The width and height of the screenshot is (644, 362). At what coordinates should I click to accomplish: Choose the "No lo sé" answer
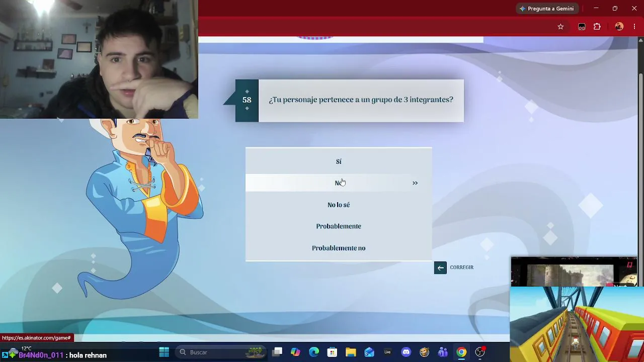[339, 205]
